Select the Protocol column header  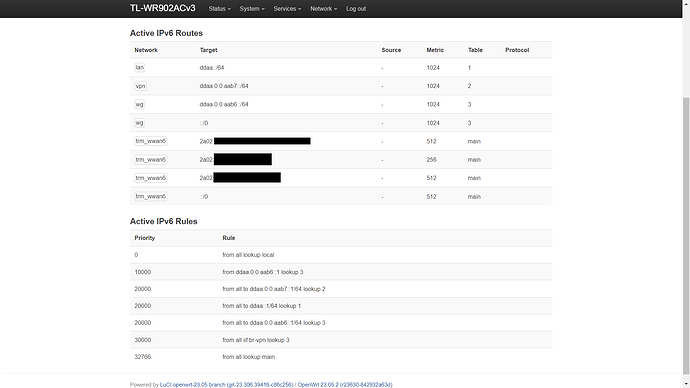coord(517,50)
